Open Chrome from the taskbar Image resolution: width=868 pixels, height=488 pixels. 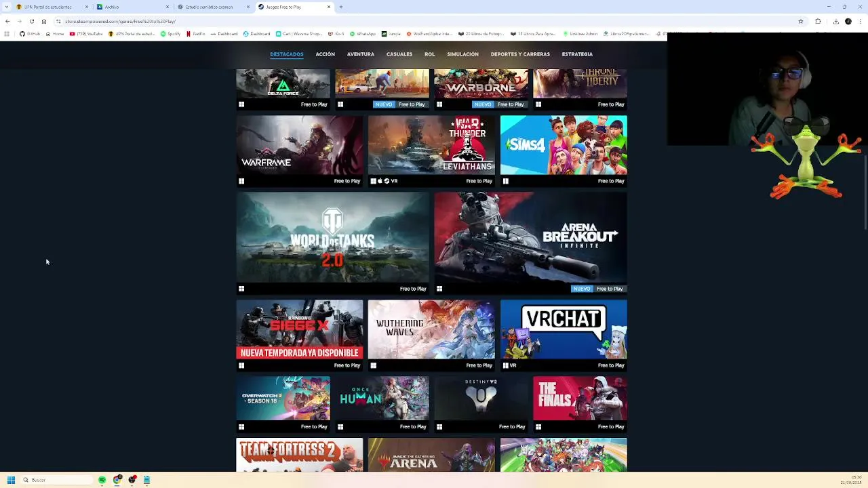[x=117, y=480]
